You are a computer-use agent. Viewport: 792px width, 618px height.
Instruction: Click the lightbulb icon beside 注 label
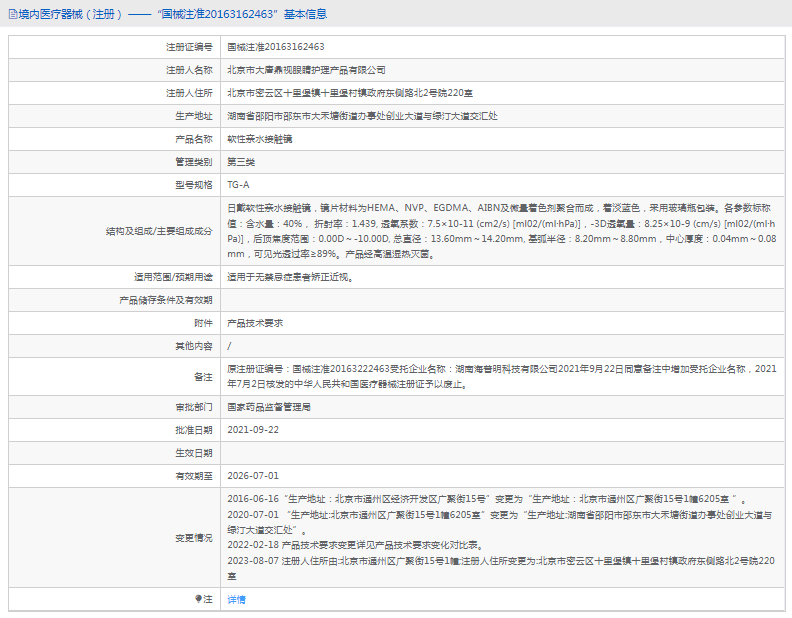199,599
